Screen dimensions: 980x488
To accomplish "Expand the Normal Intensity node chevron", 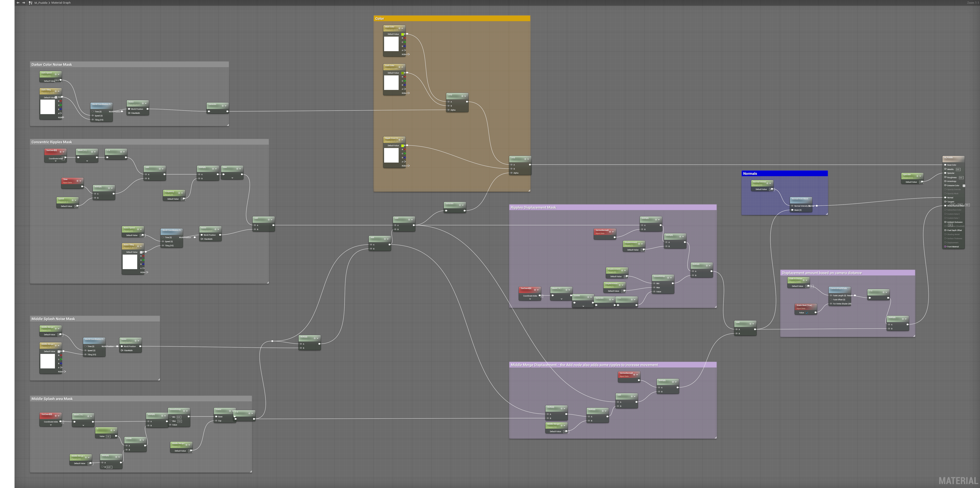I will 770,183.
